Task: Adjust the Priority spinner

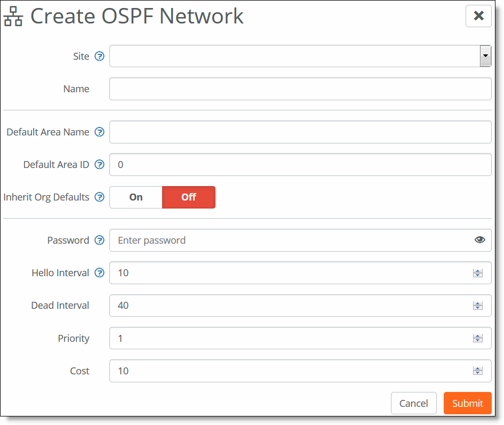Action: click(478, 338)
